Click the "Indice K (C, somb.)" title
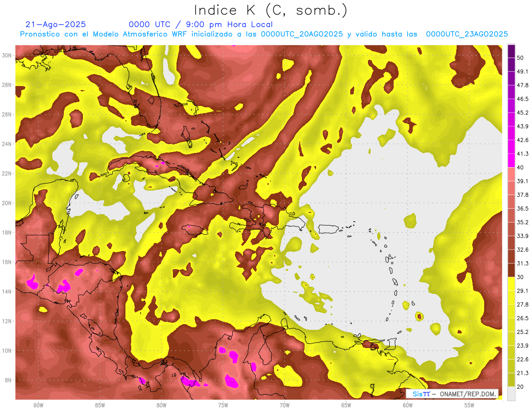Screen dimensions: 532x411 271,10
